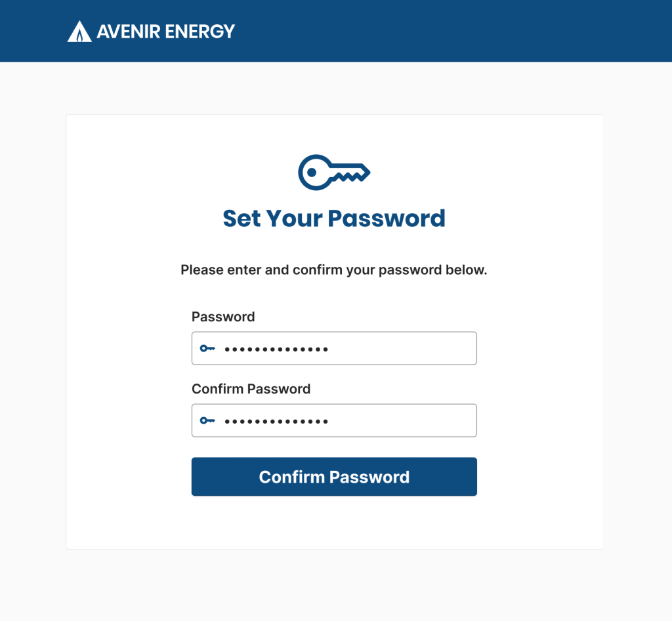This screenshot has width=672, height=621.
Task: Click the large key illustration above the heading
Action: pos(334,172)
